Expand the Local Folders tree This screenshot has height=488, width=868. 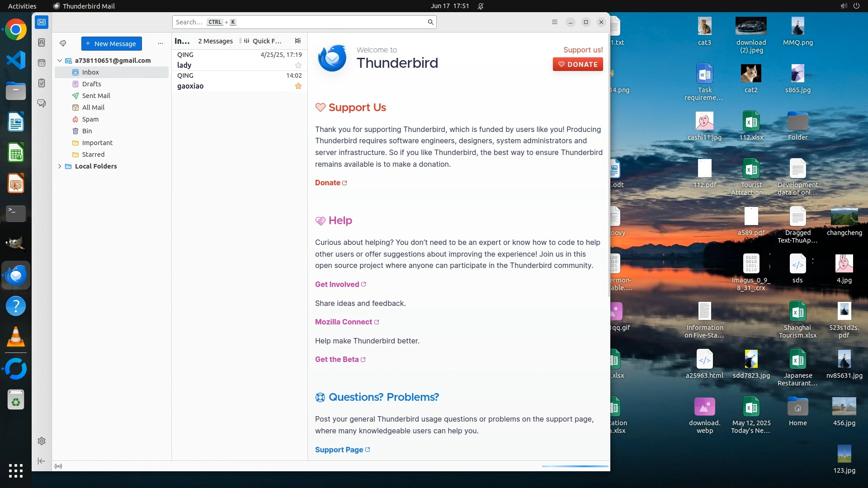click(59, 166)
